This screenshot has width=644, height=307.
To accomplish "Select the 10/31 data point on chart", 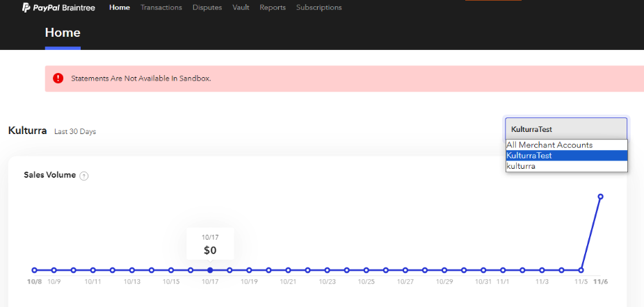I will (483, 270).
